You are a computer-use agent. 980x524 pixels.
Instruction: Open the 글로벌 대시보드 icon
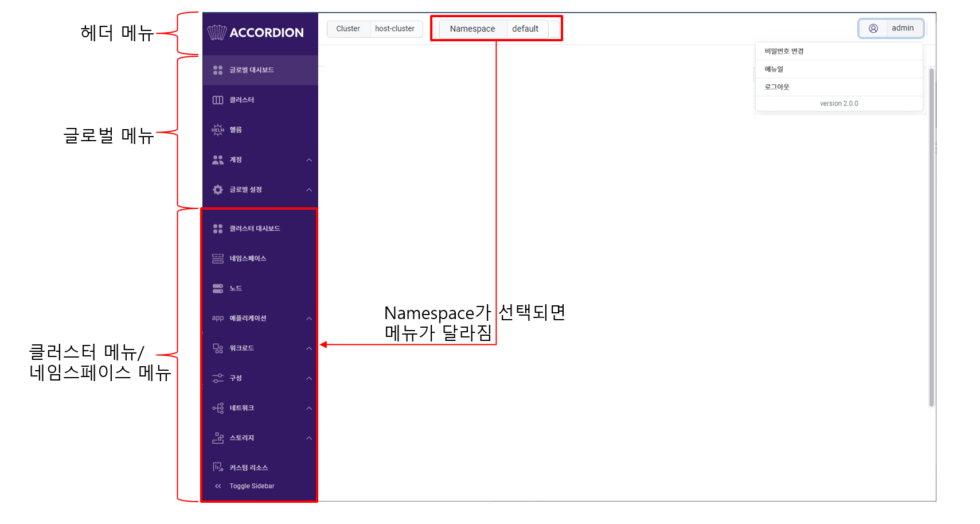218,70
